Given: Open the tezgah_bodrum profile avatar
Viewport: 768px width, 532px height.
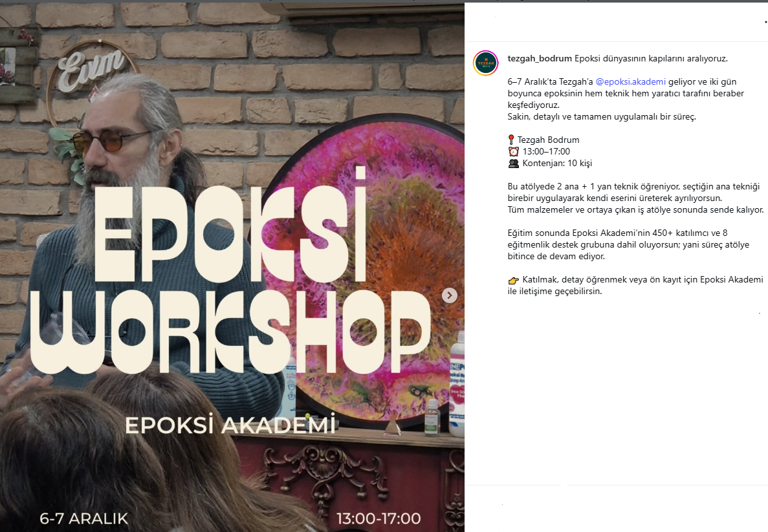Looking at the screenshot, I should click(485, 63).
